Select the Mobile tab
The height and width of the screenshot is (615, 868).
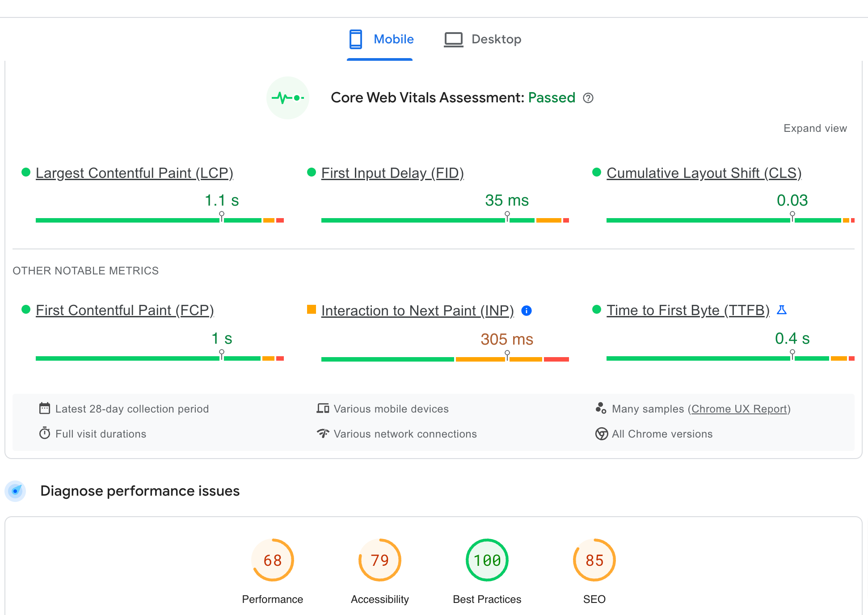point(379,38)
